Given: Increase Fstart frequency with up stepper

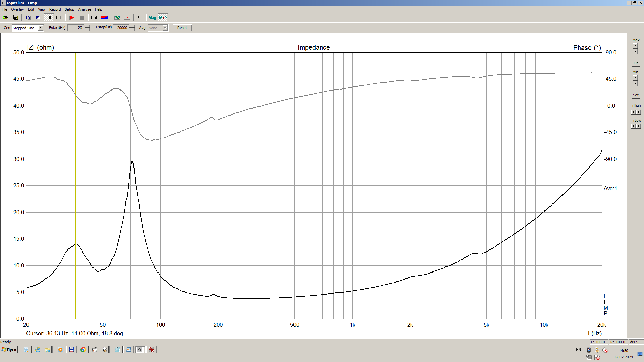Looking at the screenshot, I should (x=87, y=26).
